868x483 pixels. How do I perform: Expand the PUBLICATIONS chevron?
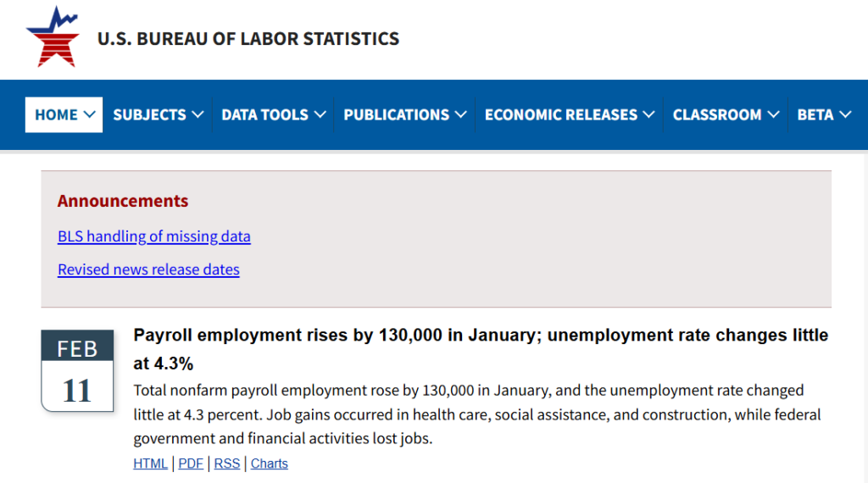(x=460, y=114)
